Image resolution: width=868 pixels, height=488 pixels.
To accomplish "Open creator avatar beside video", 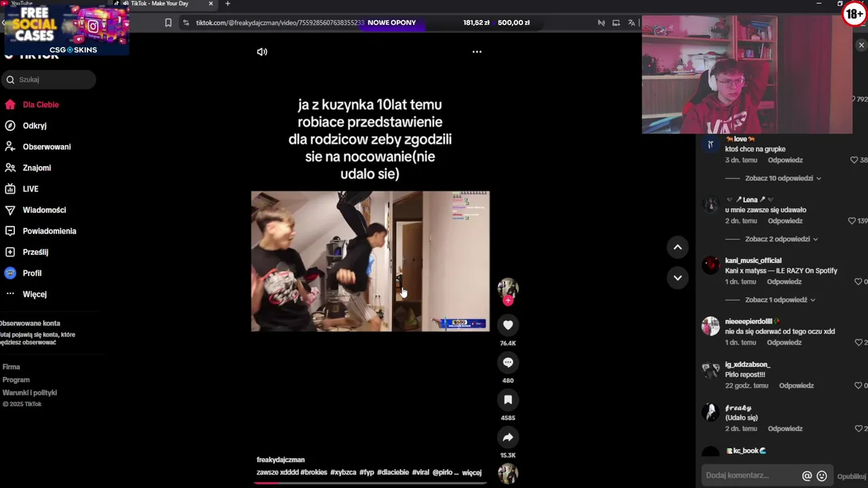I will [x=508, y=288].
